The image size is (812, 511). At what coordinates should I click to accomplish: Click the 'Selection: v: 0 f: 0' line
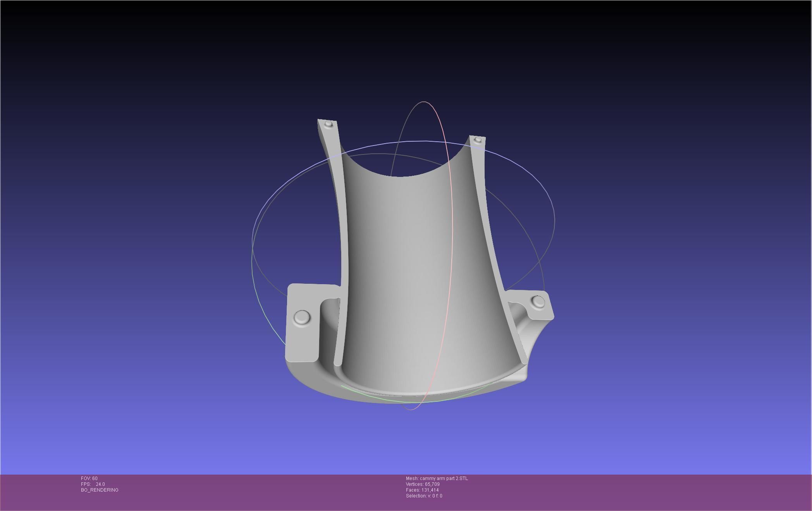(424, 496)
